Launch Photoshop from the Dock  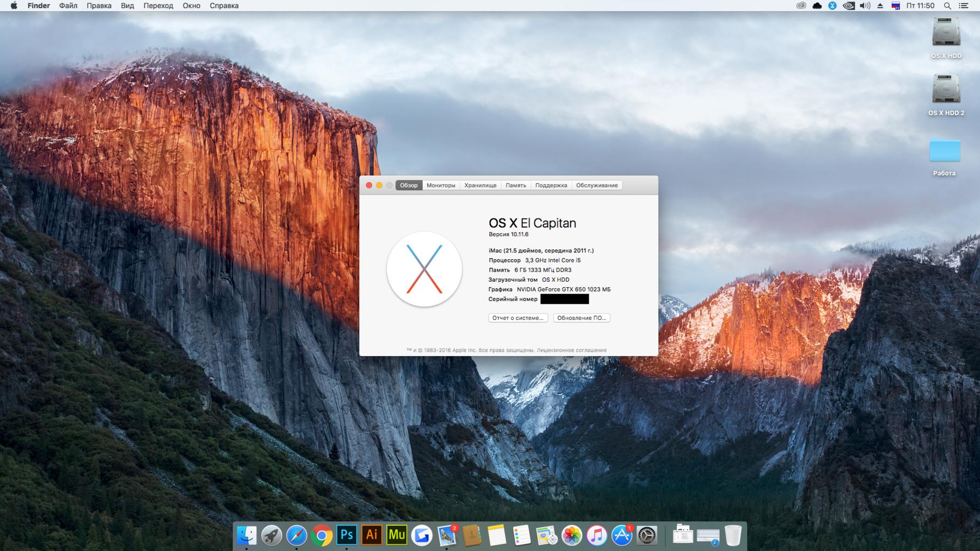pyautogui.click(x=346, y=535)
